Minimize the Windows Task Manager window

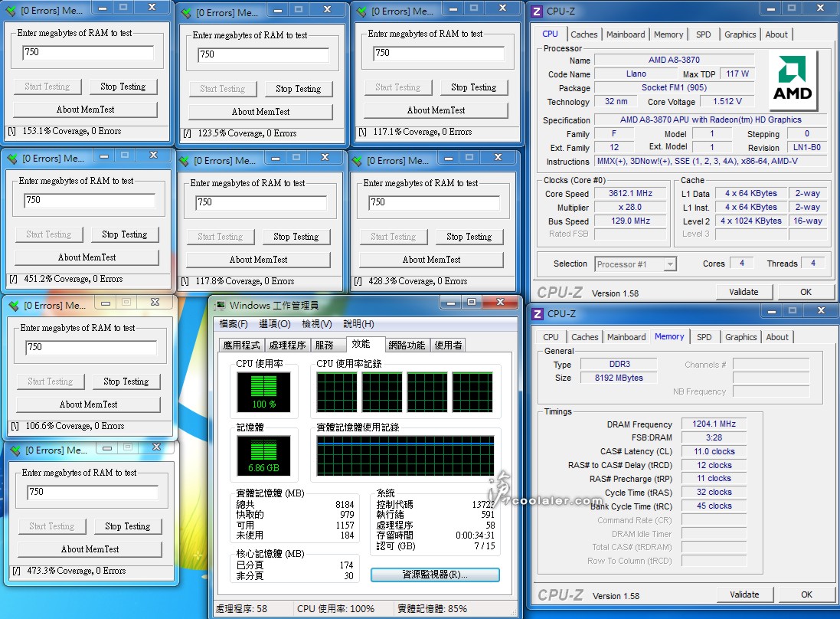tap(451, 303)
